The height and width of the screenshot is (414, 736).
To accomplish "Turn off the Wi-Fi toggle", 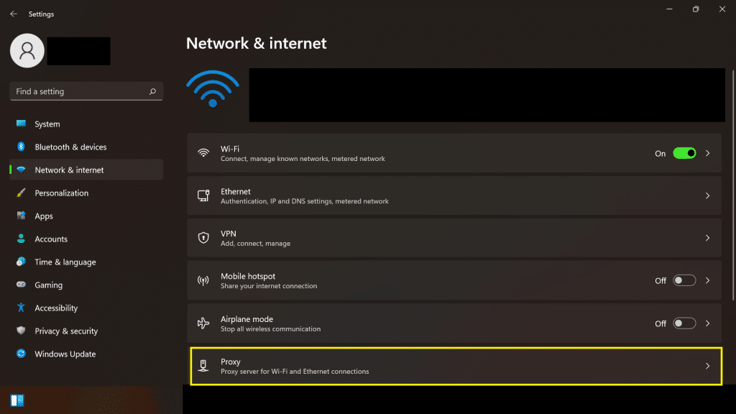I will [x=684, y=153].
